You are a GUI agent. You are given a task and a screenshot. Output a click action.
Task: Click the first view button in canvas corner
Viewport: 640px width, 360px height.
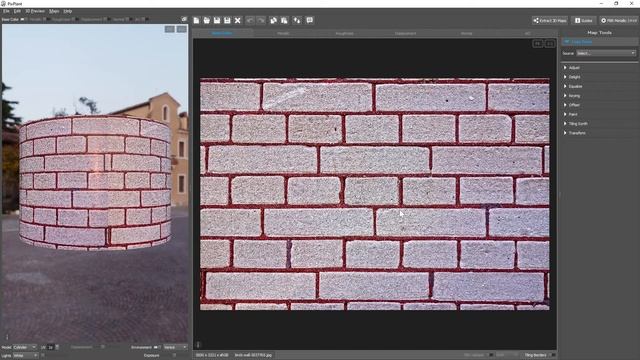point(538,44)
